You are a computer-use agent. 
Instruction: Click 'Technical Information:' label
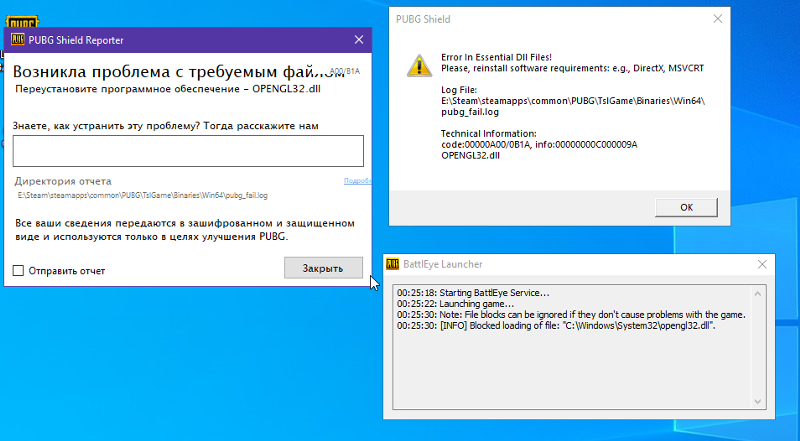[489, 134]
